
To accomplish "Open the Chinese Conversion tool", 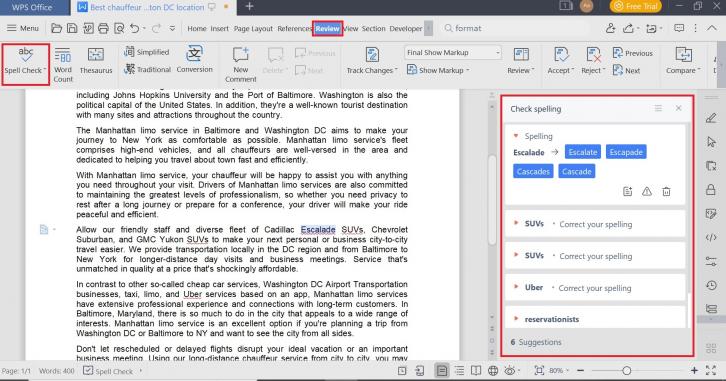I will coord(194,60).
